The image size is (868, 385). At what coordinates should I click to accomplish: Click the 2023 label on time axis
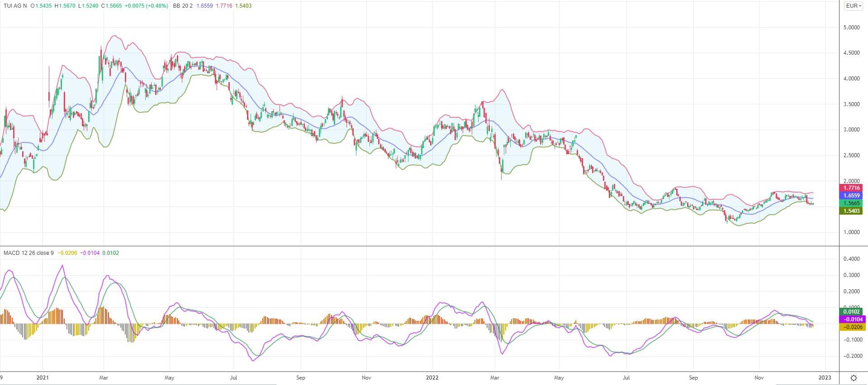(825, 377)
